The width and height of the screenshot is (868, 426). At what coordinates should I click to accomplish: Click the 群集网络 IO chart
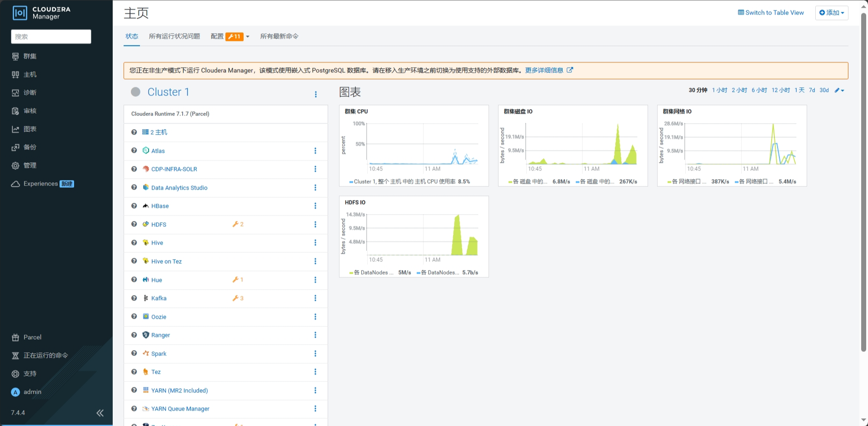coord(732,145)
